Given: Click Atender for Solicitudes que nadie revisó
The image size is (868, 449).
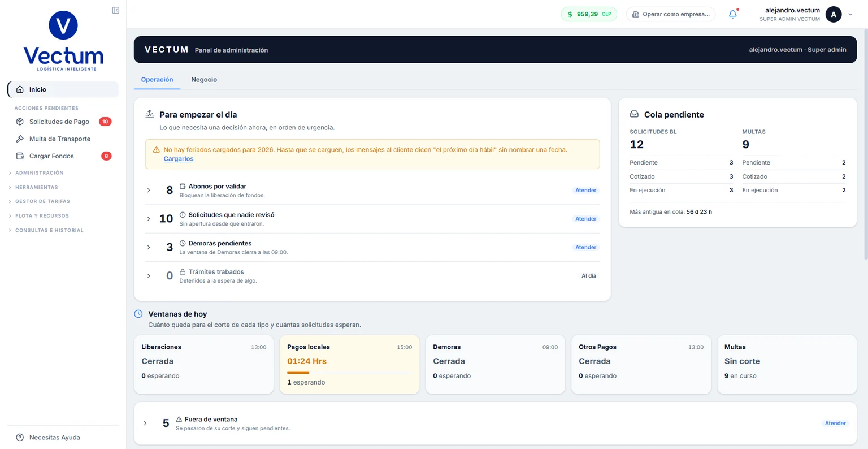Looking at the screenshot, I should pyautogui.click(x=586, y=219).
